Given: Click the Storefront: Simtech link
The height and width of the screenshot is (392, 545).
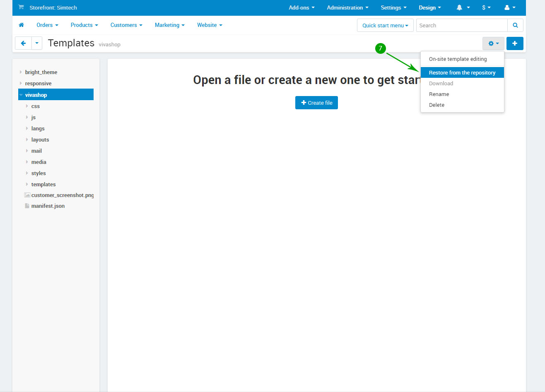Looking at the screenshot, I should (53, 8).
